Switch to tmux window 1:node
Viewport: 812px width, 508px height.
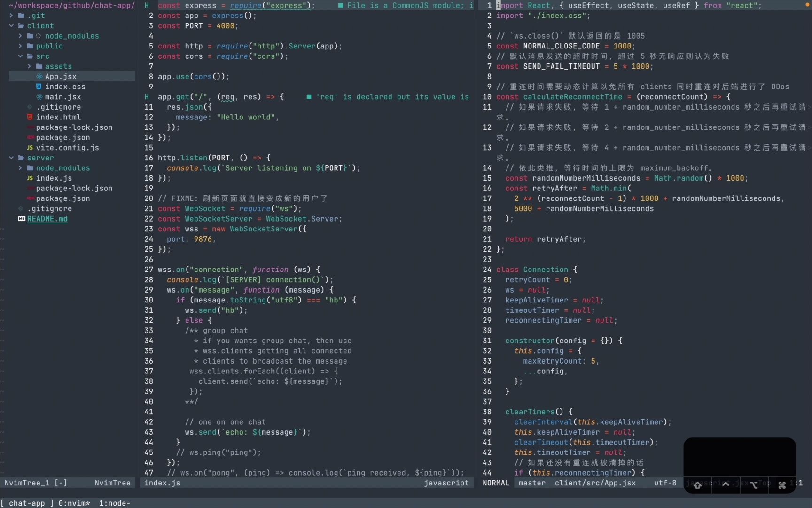click(115, 503)
